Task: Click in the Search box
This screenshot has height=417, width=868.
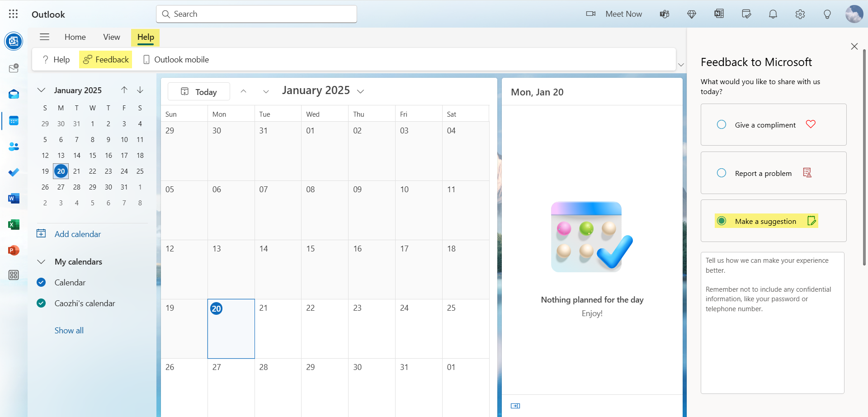Action: [x=257, y=14]
